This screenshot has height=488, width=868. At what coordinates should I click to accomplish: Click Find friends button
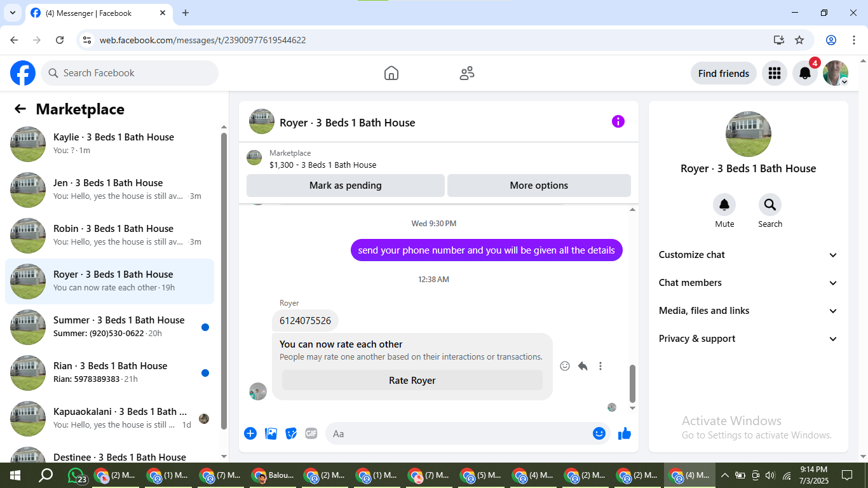click(x=724, y=73)
